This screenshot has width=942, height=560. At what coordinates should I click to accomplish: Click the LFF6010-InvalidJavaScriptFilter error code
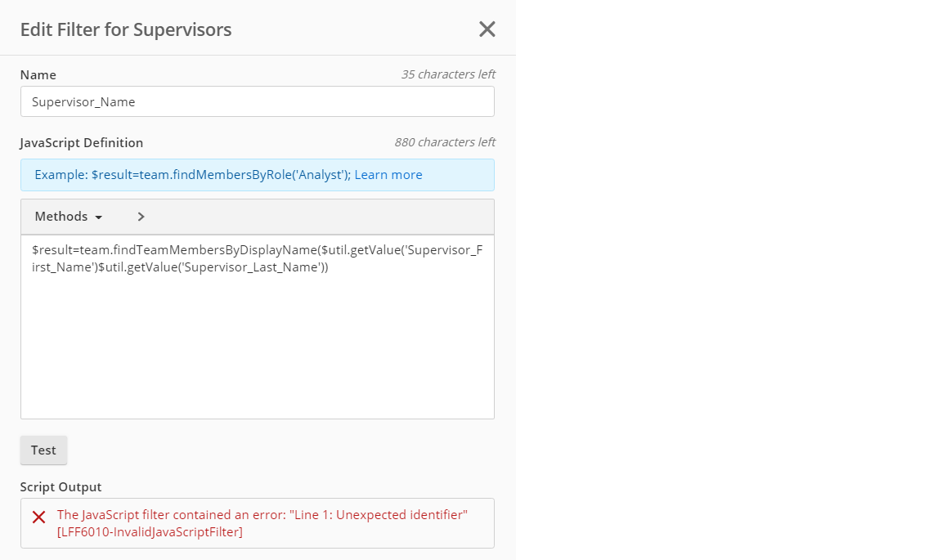tap(150, 532)
